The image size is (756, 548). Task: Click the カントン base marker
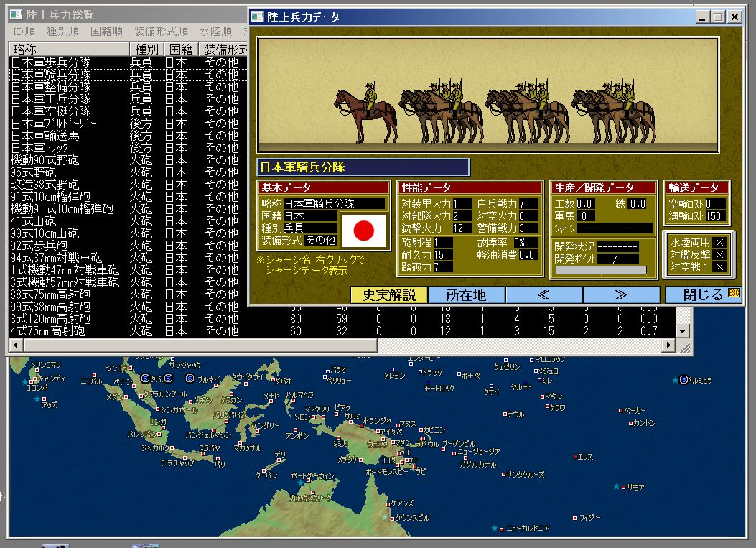click(630, 423)
